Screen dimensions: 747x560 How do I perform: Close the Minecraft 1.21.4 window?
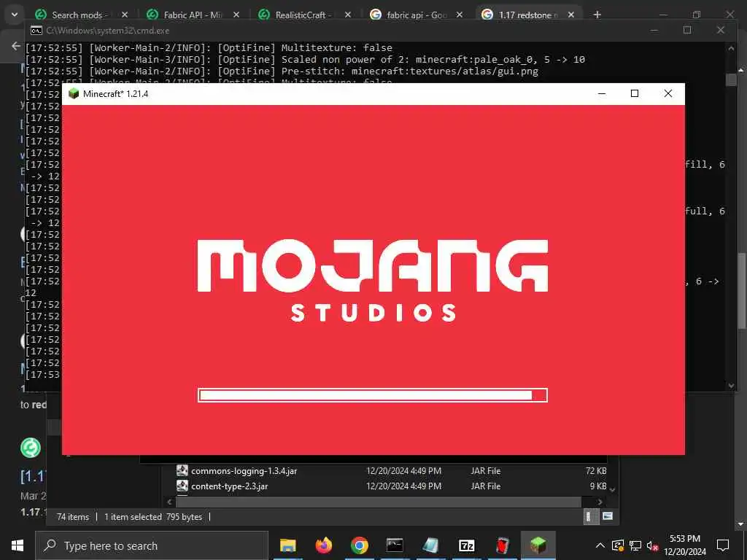[x=668, y=93]
